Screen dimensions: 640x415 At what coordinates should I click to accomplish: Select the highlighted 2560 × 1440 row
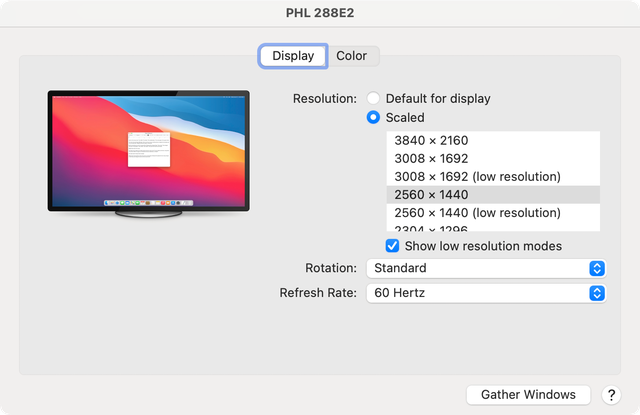click(493, 195)
